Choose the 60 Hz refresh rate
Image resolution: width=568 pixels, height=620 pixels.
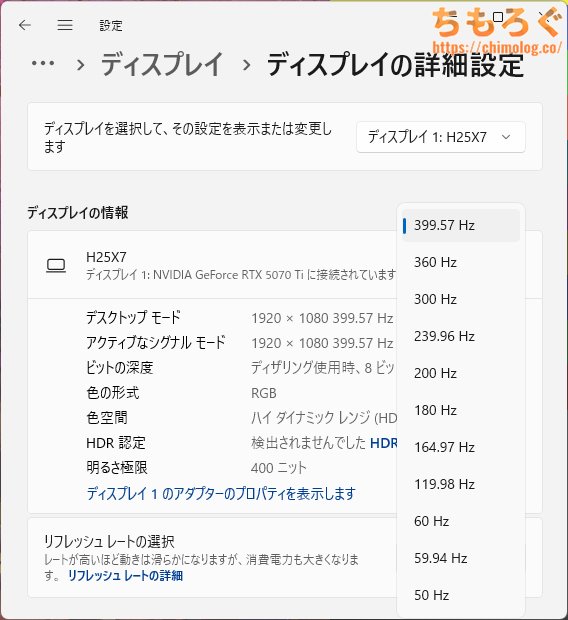pos(461,521)
